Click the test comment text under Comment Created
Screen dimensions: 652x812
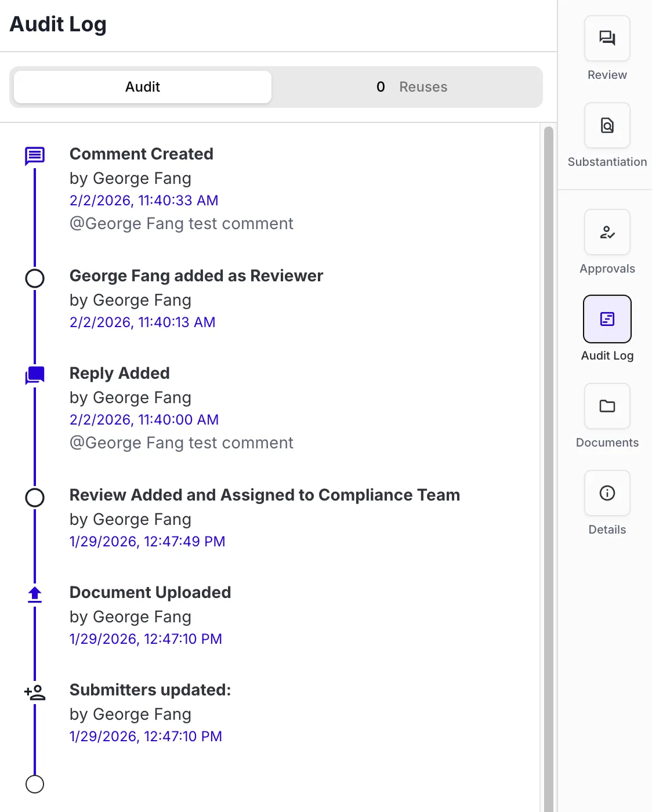point(182,223)
